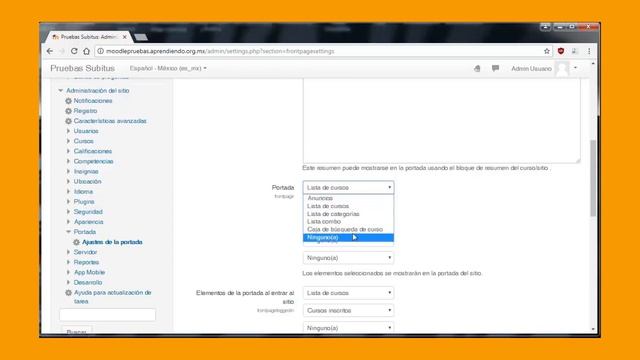Open notifications bell icon in header
Screen dimensions: 640x360
tap(477, 68)
